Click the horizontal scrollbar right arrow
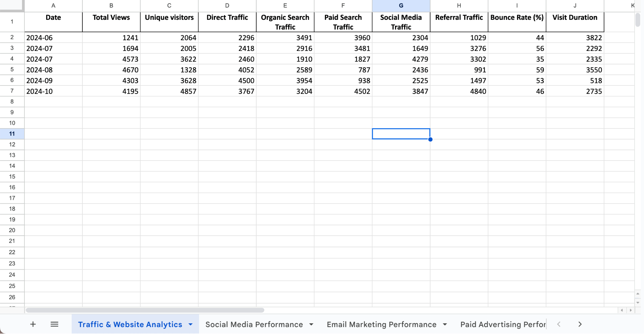Screen dimensions: 644x334 631,310
